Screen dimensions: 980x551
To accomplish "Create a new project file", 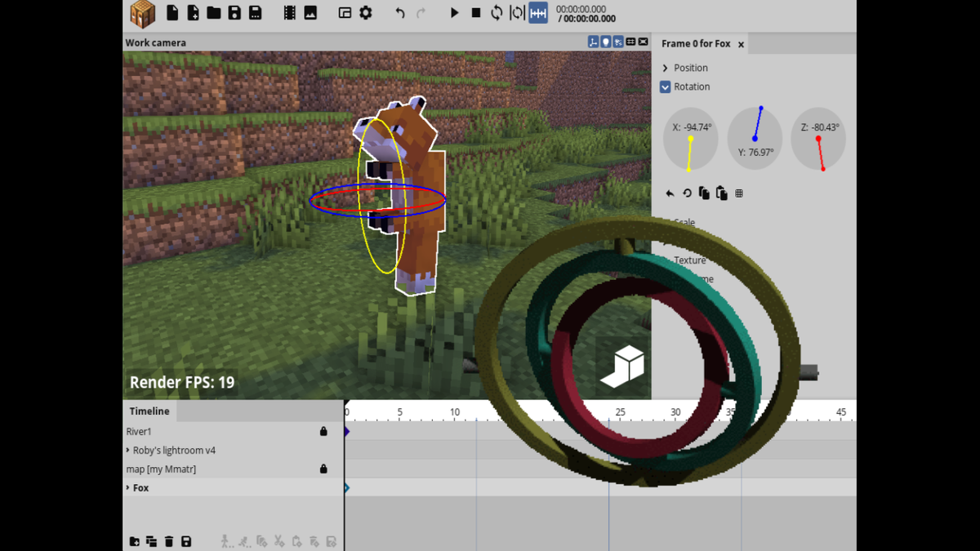I will pos(172,13).
